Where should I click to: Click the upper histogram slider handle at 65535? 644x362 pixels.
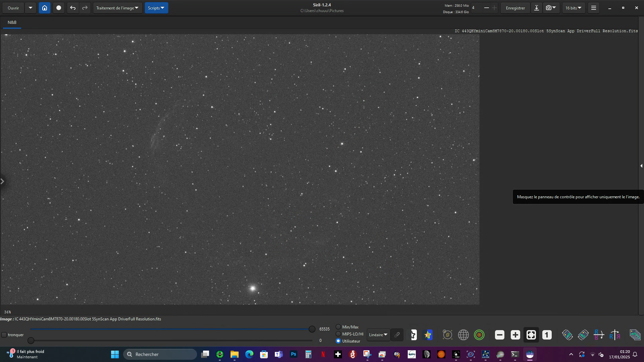312,329
